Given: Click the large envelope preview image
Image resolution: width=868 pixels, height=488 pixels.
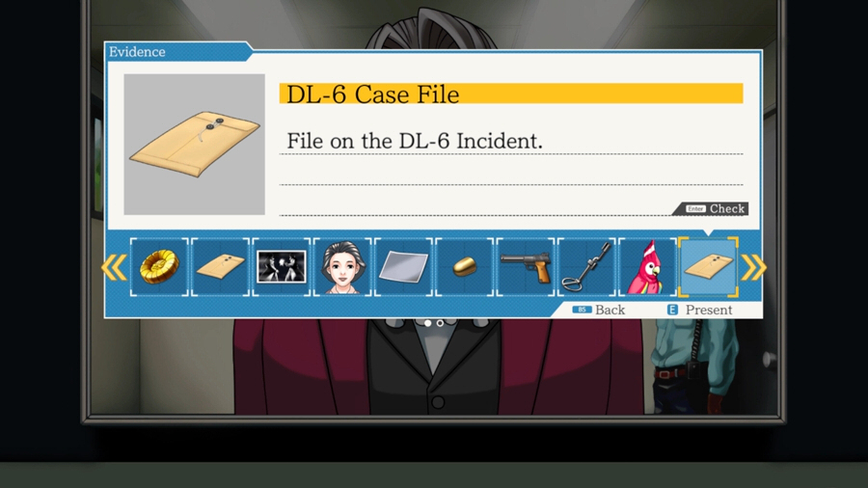Looking at the screenshot, I should 194,145.
